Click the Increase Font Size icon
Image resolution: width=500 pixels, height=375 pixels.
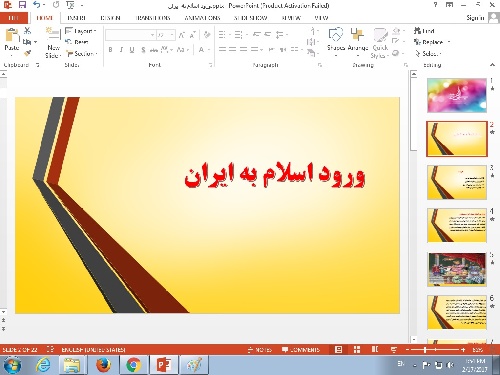182,35
